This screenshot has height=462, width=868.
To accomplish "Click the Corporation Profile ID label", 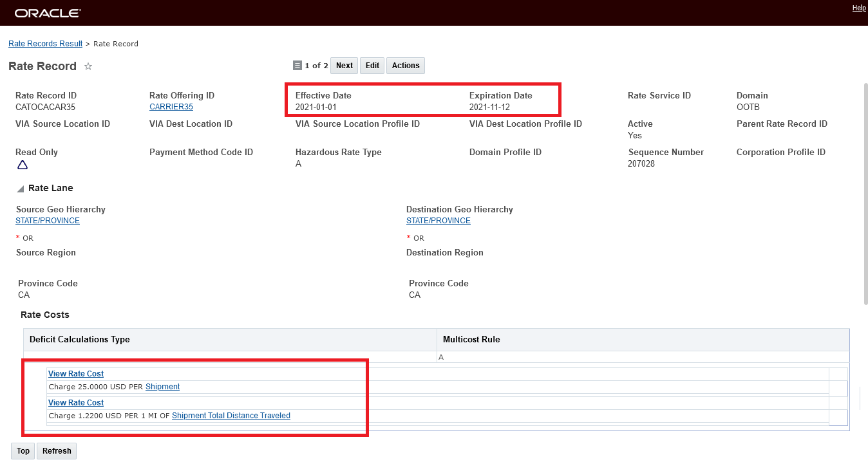I will tap(781, 152).
